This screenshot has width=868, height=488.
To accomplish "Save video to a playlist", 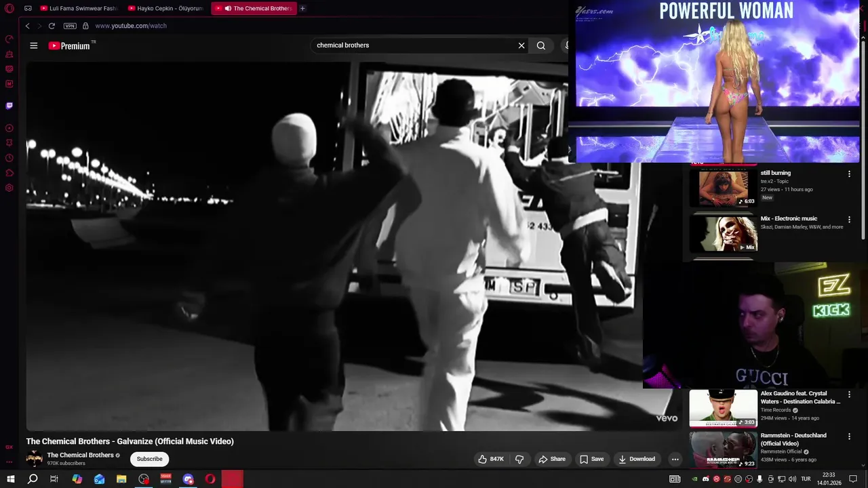I will 591,459.
